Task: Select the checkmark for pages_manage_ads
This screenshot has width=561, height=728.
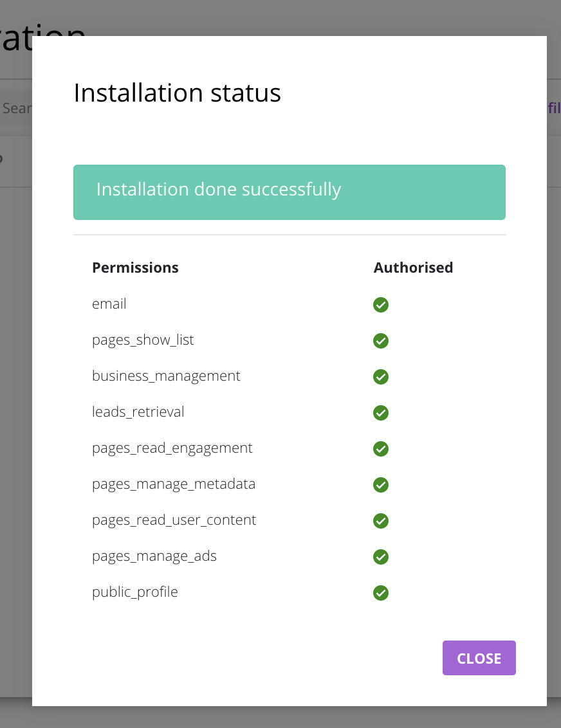Action: coord(380,557)
